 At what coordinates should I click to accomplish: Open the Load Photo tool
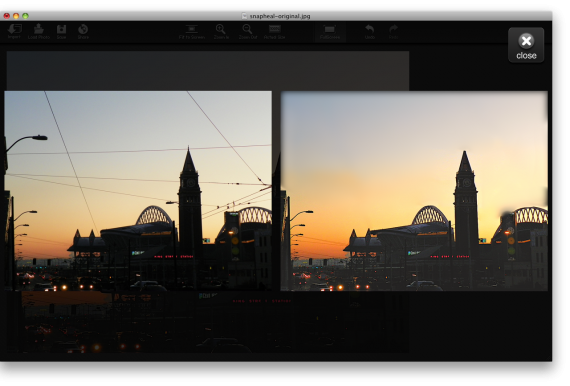(x=39, y=31)
